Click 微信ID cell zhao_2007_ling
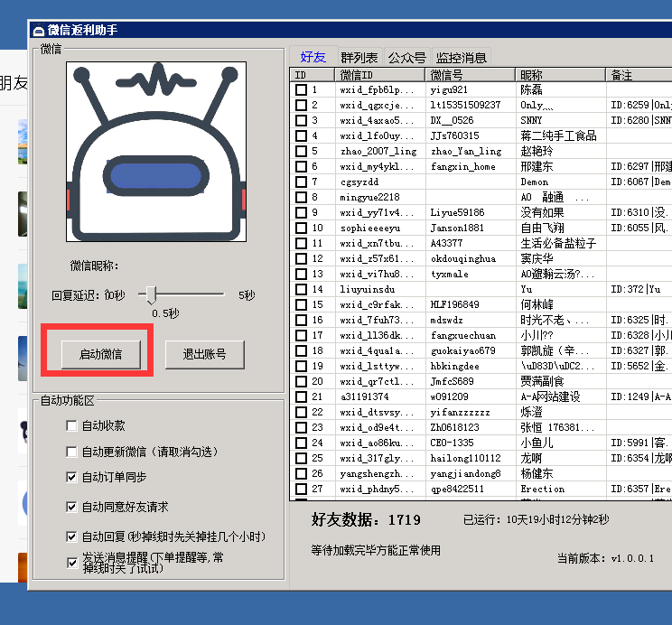Viewport: 672px width, 625px height. click(x=378, y=151)
